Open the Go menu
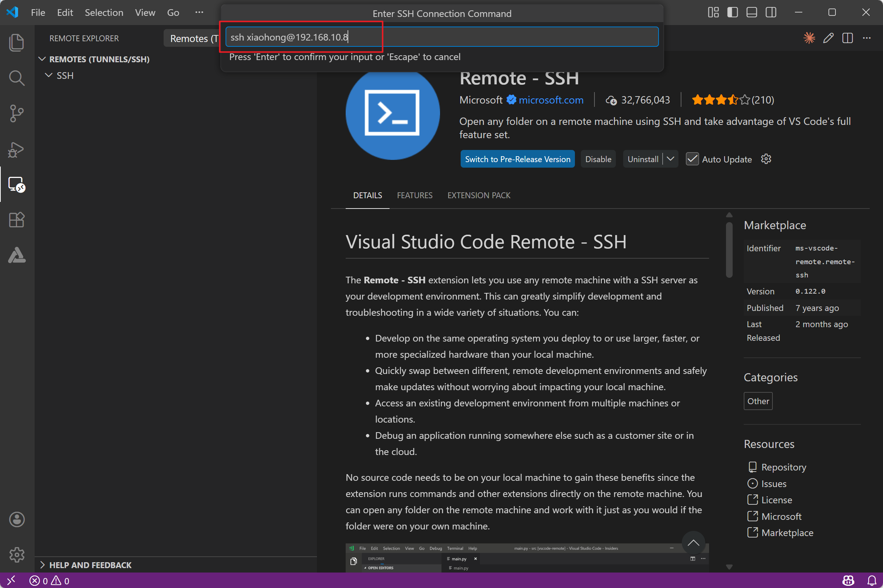Viewport: 883px width, 588px height. 173,13
